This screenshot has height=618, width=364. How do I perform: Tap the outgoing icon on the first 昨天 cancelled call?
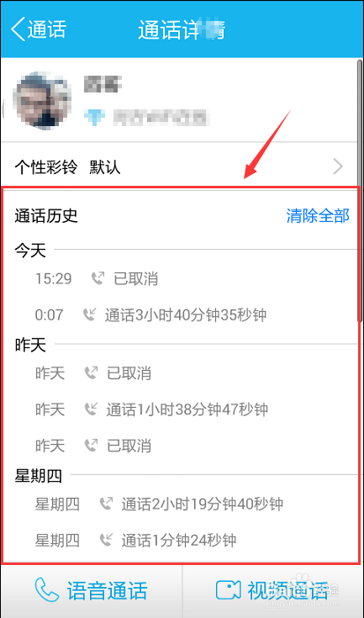point(91,372)
